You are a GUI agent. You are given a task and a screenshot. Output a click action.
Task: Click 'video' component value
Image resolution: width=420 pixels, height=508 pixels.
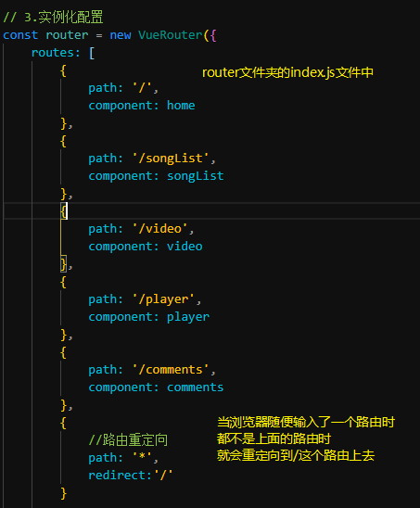[185, 247]
